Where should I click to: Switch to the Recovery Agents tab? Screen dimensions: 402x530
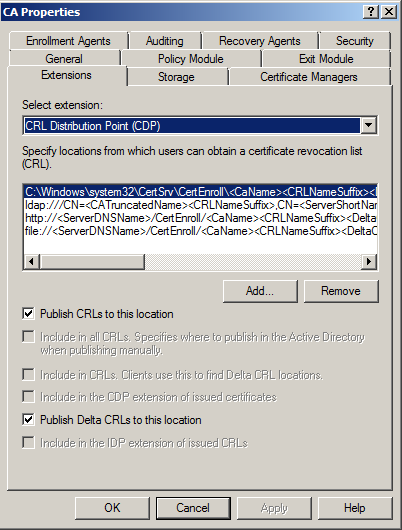pos(260,41)
